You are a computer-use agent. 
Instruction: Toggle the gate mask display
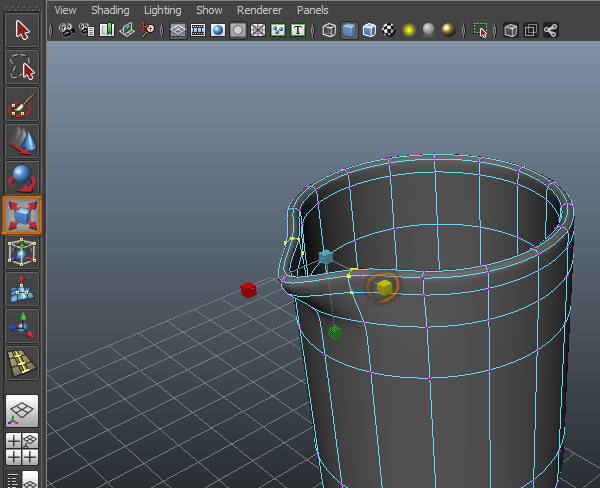(238, 30)
